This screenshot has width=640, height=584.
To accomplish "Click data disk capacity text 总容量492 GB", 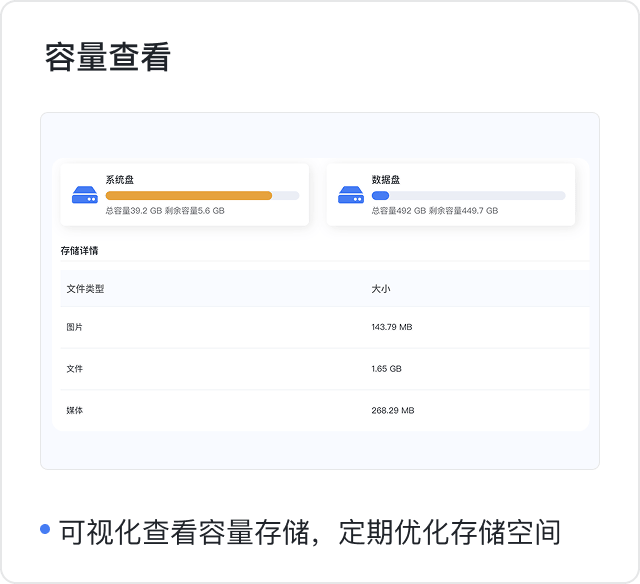I will [399, 211].
